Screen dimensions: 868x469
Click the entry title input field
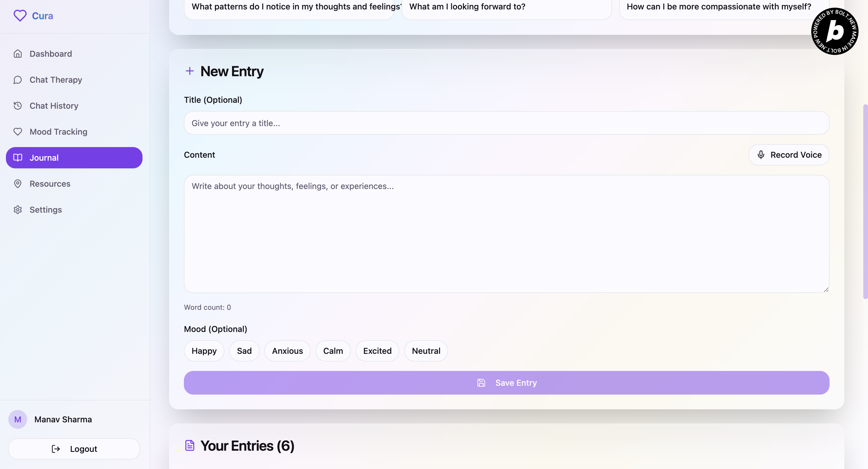pos(506,123)
